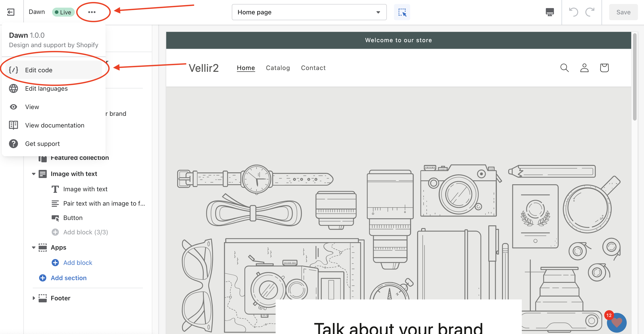644x334 pixels.
Task: Toggle the inspector selection tool icon
Action: click(x=402, y=12)
